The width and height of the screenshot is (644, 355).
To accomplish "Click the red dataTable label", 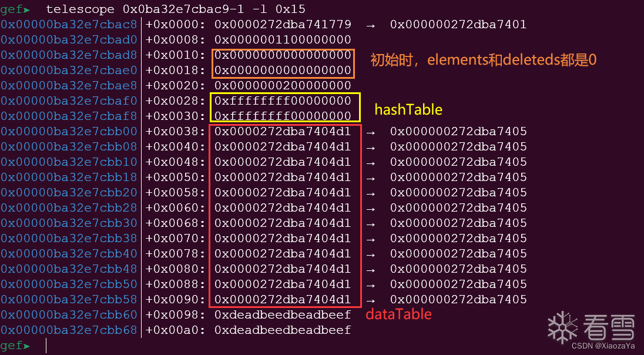I will (398, 314).
